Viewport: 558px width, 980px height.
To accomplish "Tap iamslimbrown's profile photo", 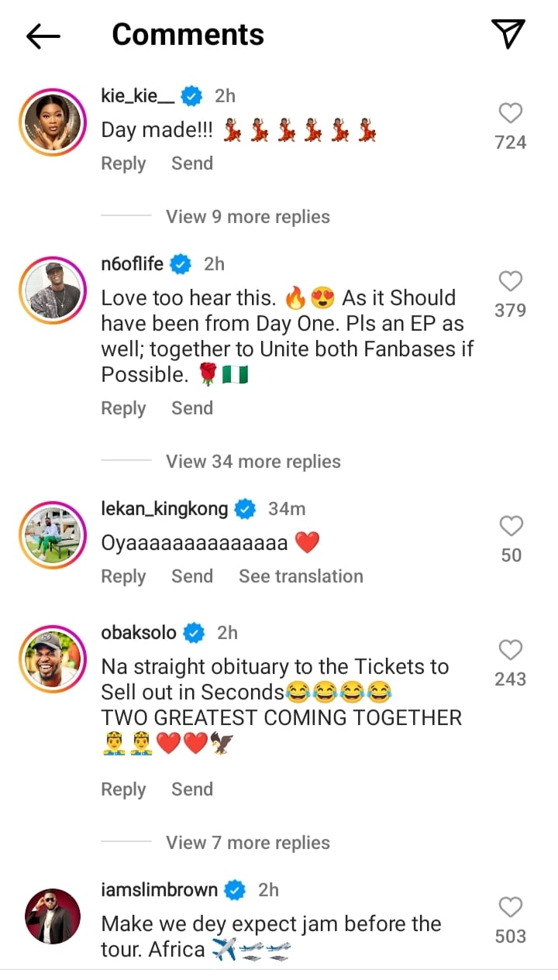I will [53, 916].
